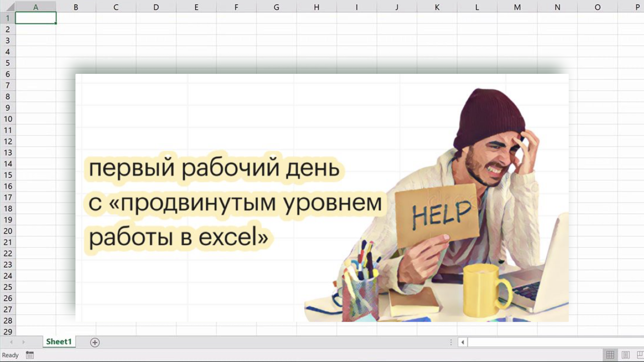
Task: Switch to Normal view
Action: coord(610,355)
